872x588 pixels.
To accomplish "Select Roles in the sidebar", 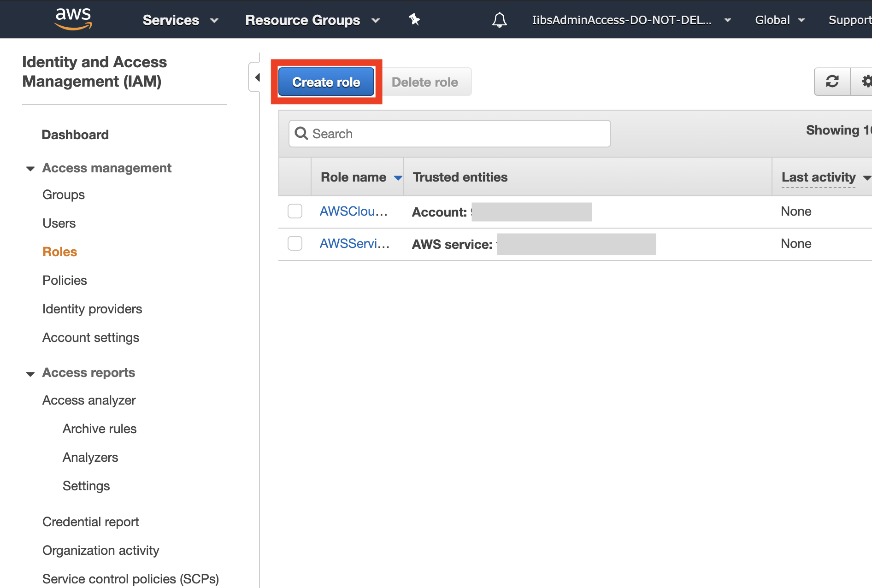I will click(x=59, y=252).
